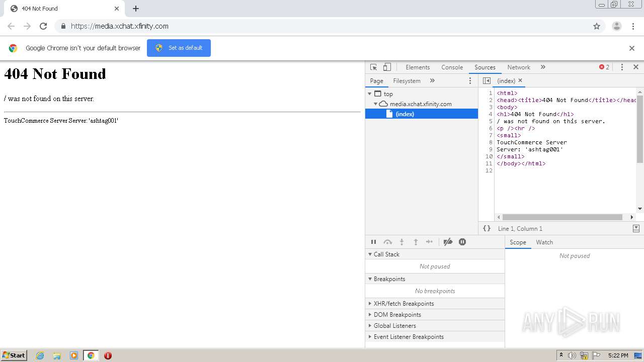Image resolution: width=644 pixels, height=362 pixels.
Task: Deactivate breakpoints toggle
Action: pos(448,242)
